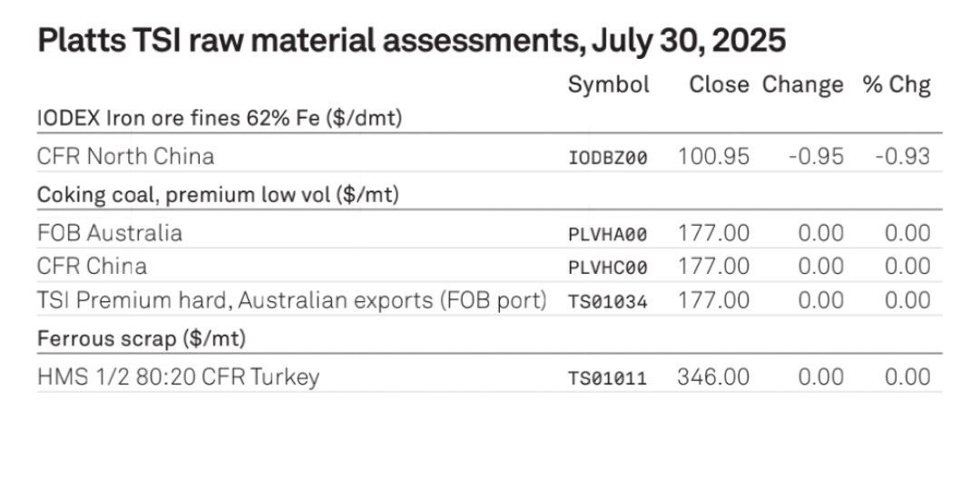This screenshot has width=980, height=487.
Task: Click the FOB Australia row label
Action: tap(110, 233)
